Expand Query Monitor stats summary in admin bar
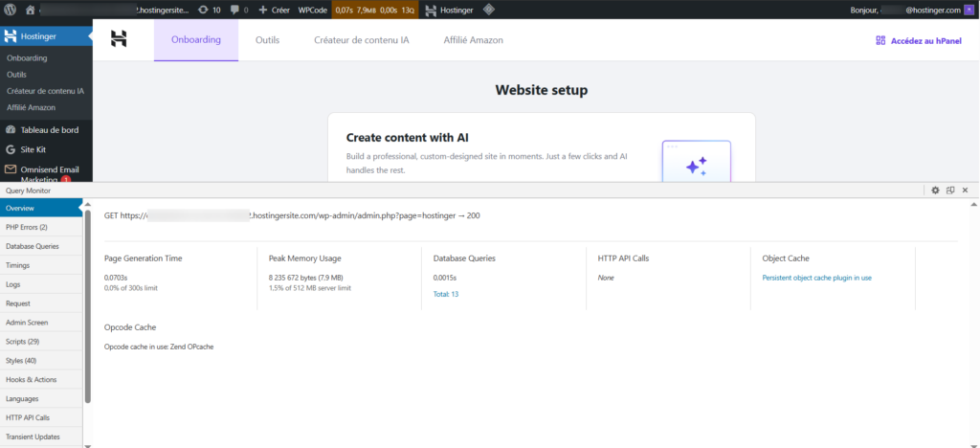This screenshot has width=980, height=448. (374, 10)
